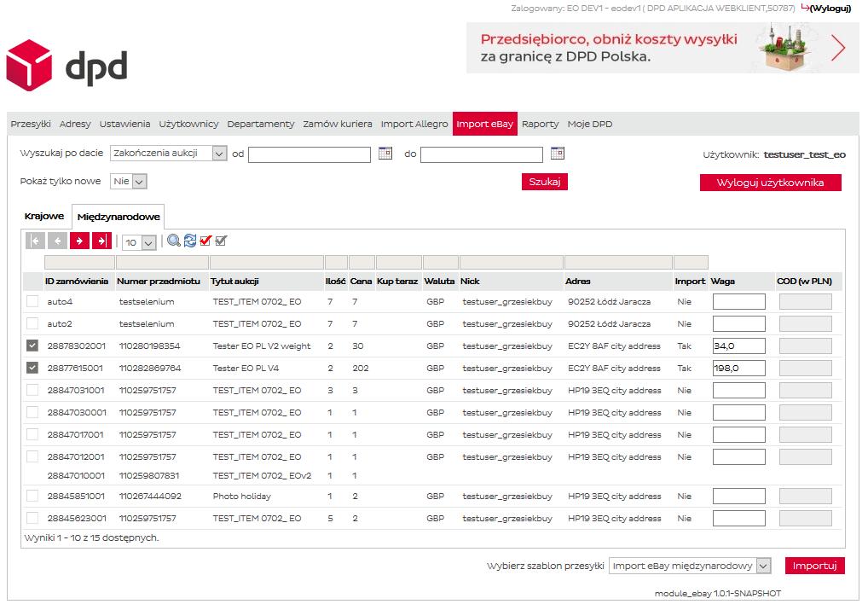Click the filter box above Tytuł aukcji
Screen dimensions: 868x610
(x=267, y=262)
